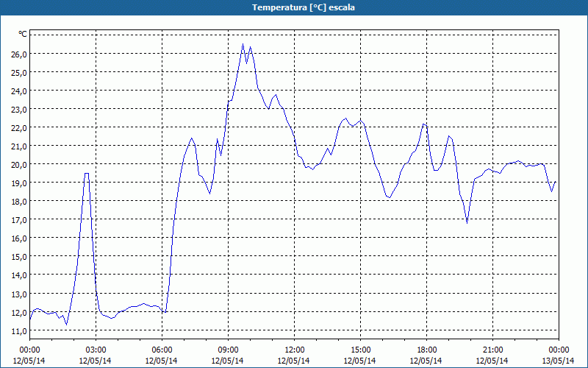Click 12/05/14 date under 21:00
The height and width of the screenshot is (368, 588).
tap(492, 361)
